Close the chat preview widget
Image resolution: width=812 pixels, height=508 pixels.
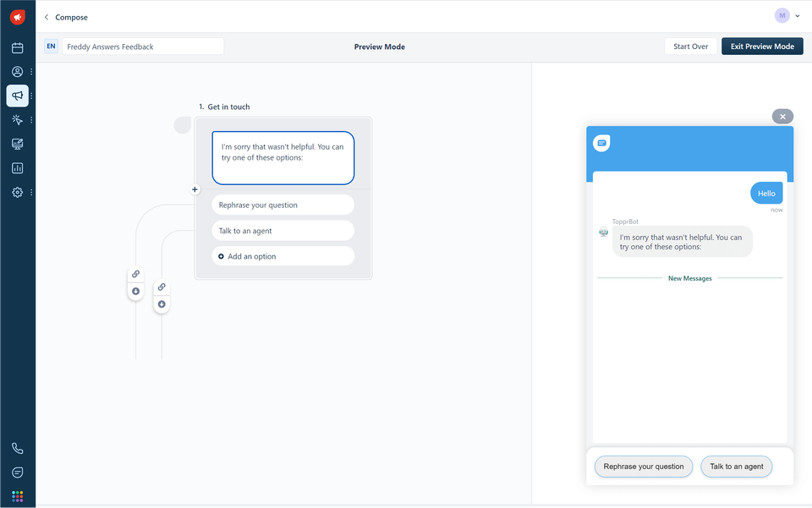[782, 117]
